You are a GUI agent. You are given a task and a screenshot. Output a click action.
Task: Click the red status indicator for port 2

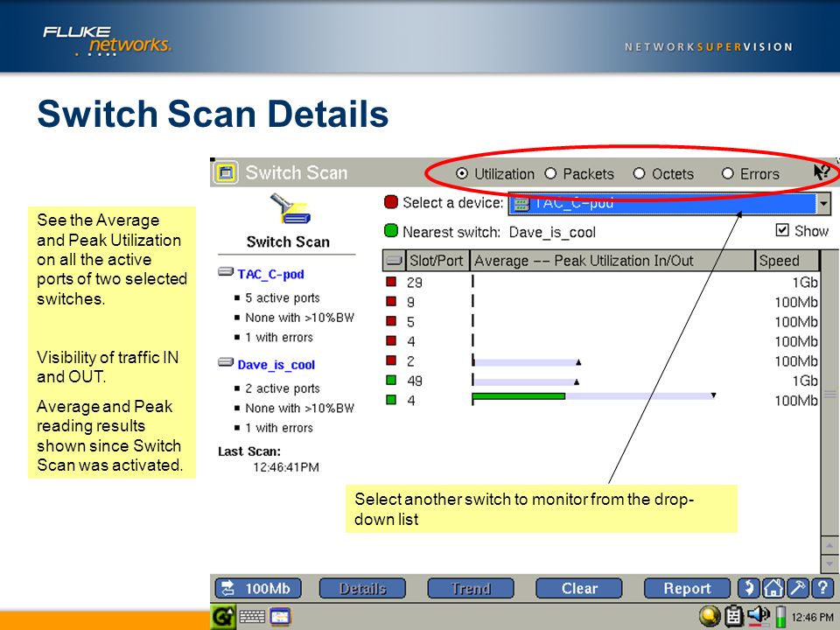pyautogui.click(x=392, y=360)
